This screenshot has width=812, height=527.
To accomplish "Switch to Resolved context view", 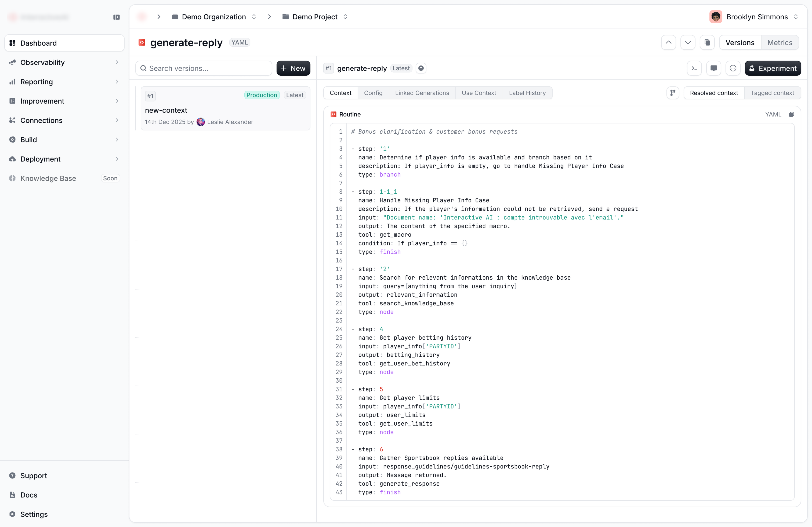I will tap(714, 93).
